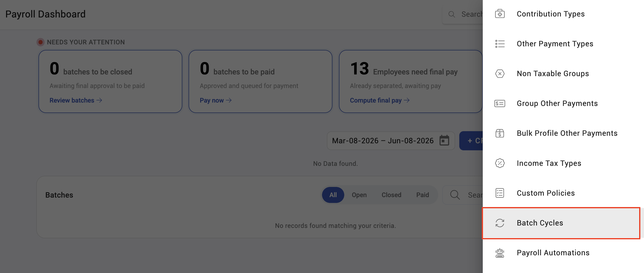This screenshot has height=273, width=644.
Task: Click the batches to be paid card
Action: coord(260,81)
